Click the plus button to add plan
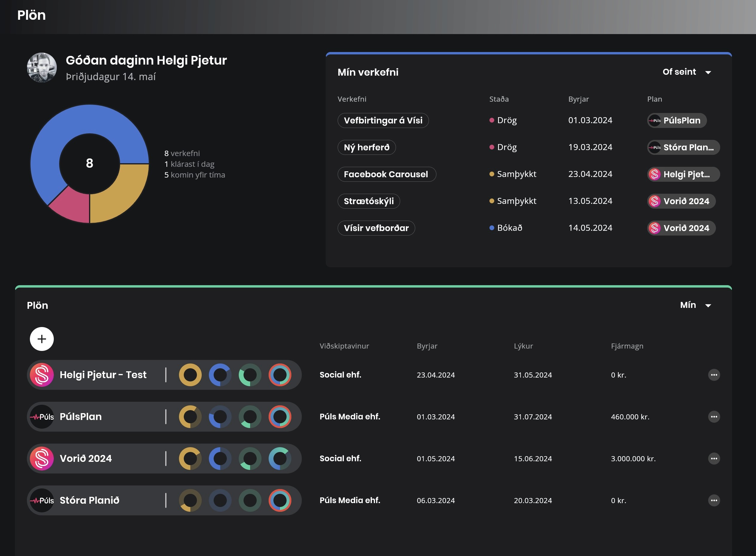The width and height of the screenshot is (756, 556). coord(42,339)
